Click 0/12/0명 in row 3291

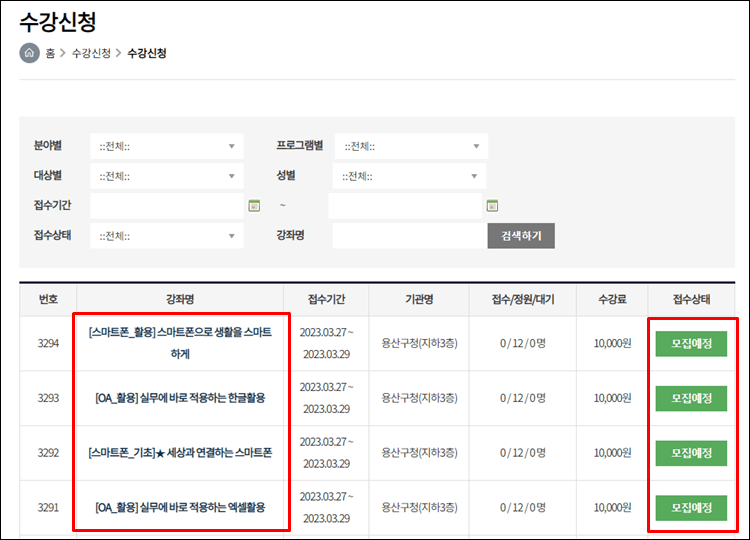coord(523,507)
